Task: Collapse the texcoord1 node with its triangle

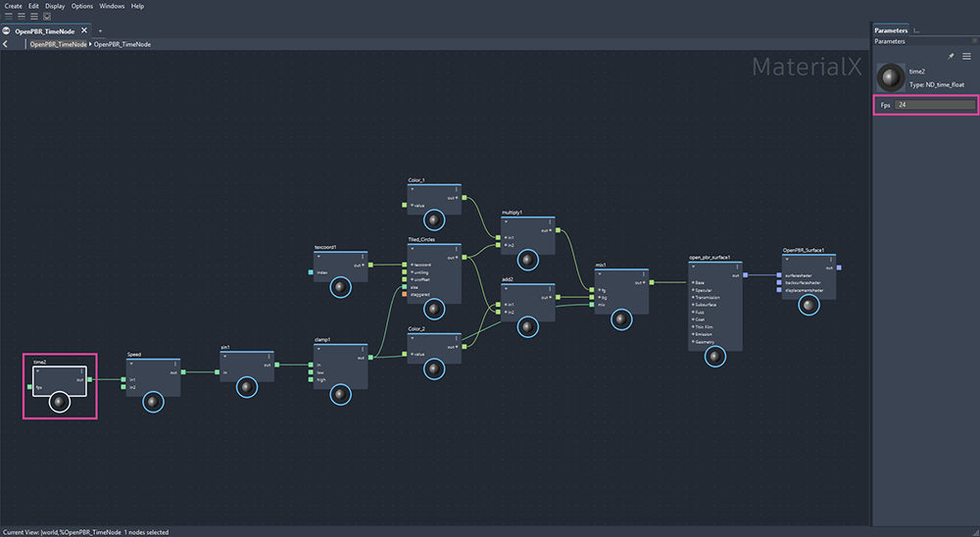Action: (x=318, y=257)
